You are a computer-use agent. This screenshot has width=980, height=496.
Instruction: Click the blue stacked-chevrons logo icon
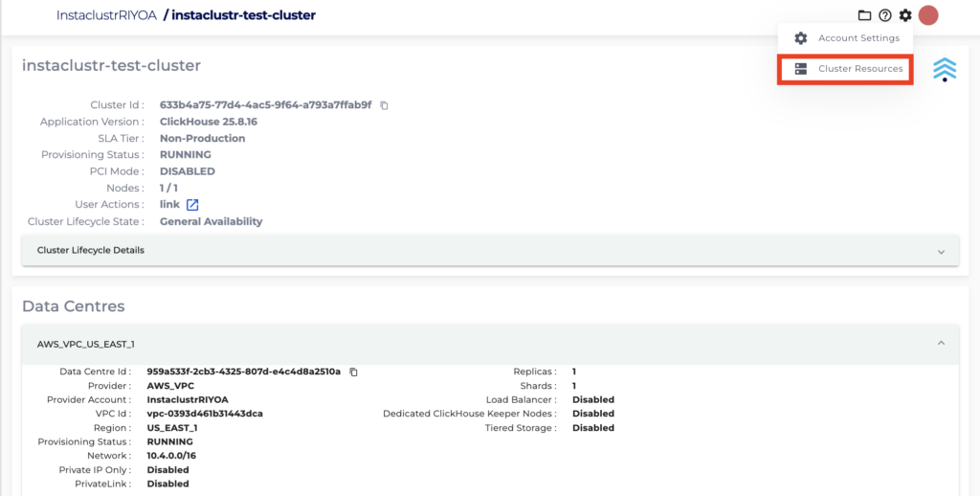pos(944,68)
